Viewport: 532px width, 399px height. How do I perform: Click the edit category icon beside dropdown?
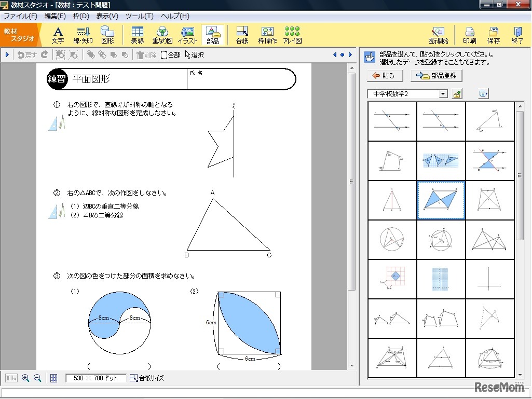coord(457,93)
